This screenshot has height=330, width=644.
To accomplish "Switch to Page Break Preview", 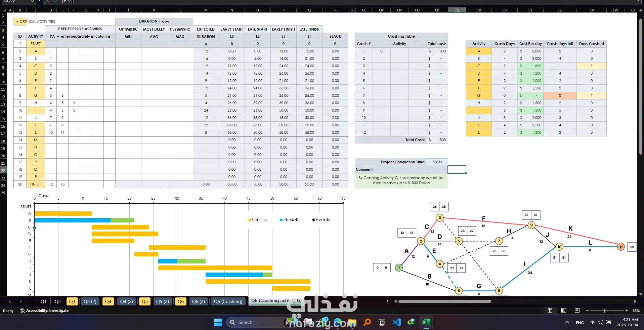I will (x=577, y=311).
